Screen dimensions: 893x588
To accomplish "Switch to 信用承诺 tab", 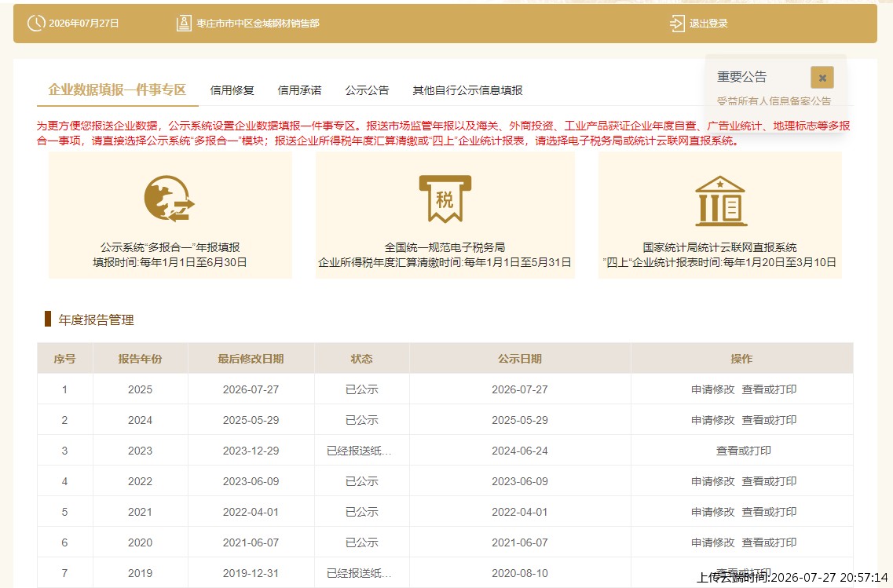I will pos(299,90).
